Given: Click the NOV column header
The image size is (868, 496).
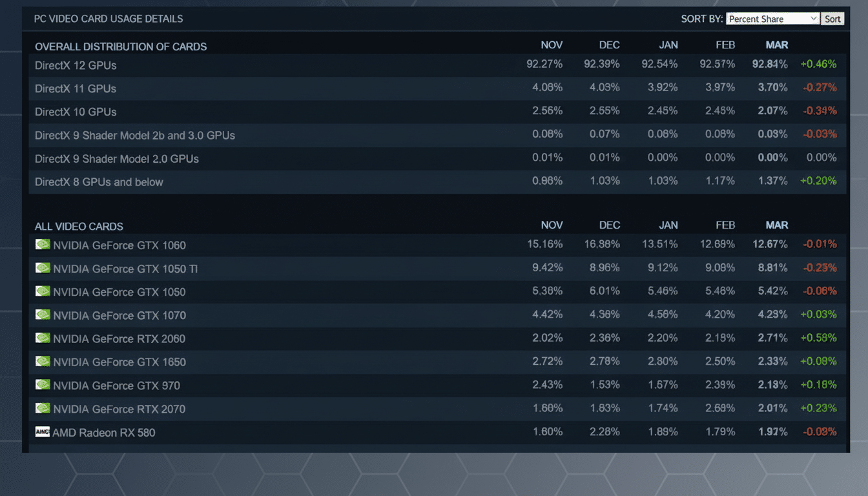Looking at the screenshot, I should [552, 45].
